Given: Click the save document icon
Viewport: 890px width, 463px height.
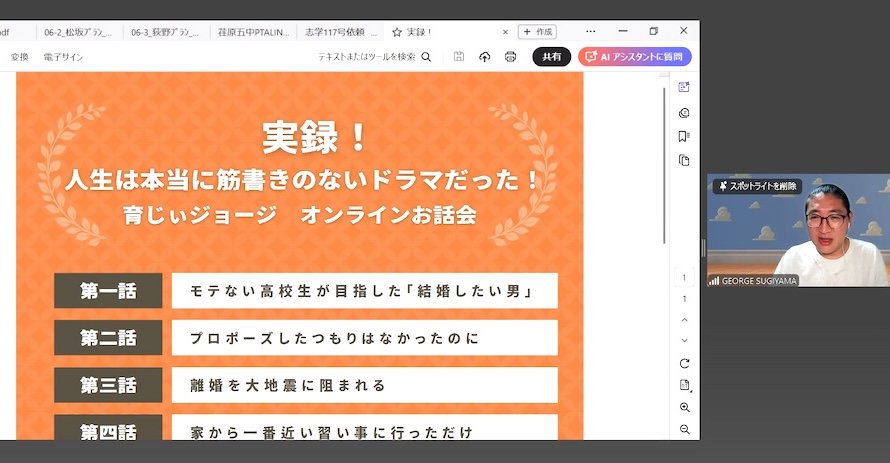Looking at the screenshot, I should [458, 57].
